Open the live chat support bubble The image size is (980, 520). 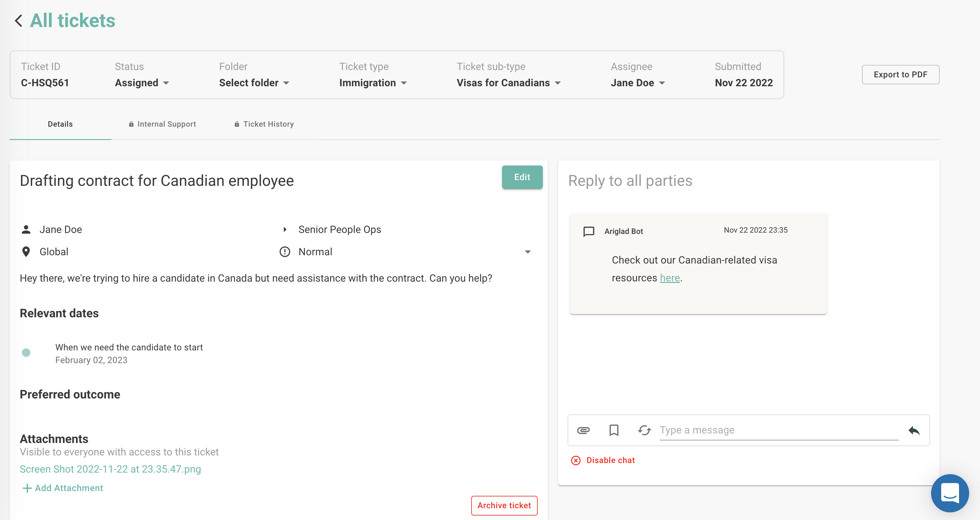coord(949,493)
